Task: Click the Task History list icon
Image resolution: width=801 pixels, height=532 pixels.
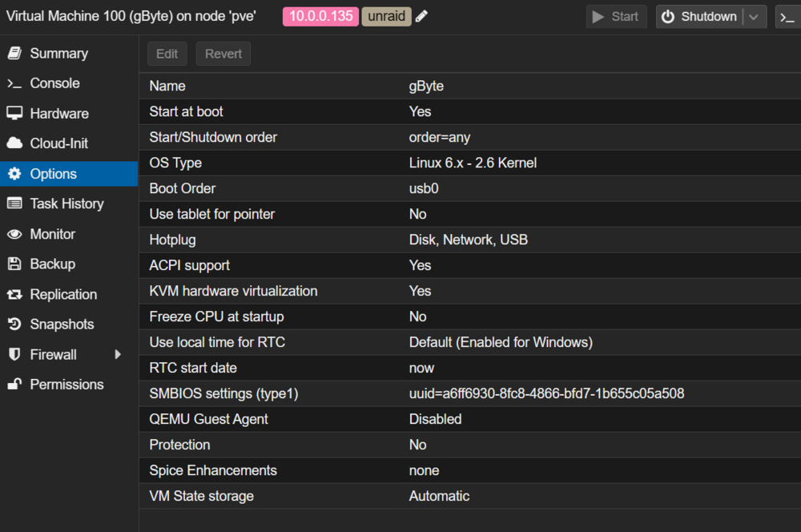Action: click(14, 204)
